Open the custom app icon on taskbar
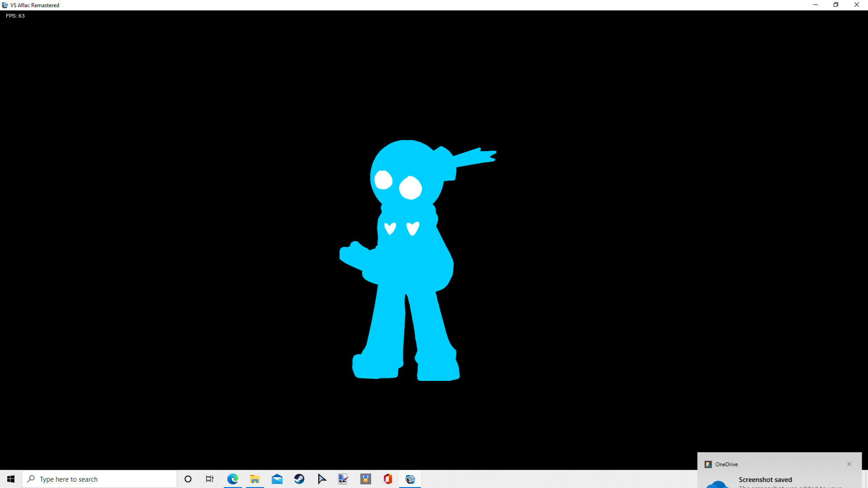Image resolution: width=868 pixels, height=488 pixels. pos(410,479)
